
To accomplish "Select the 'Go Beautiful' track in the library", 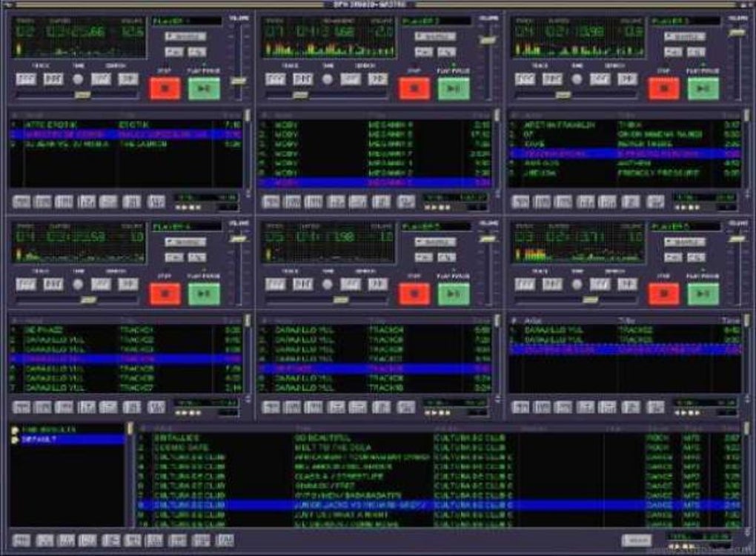I will (438, 438).
